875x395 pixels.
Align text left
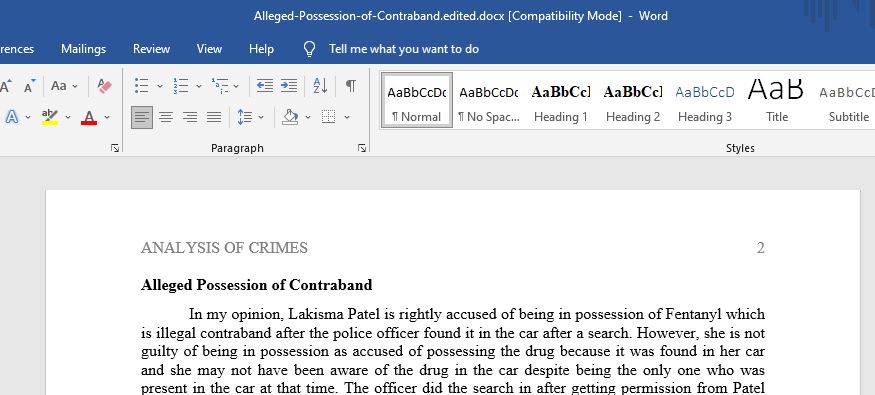coord(142,117)
